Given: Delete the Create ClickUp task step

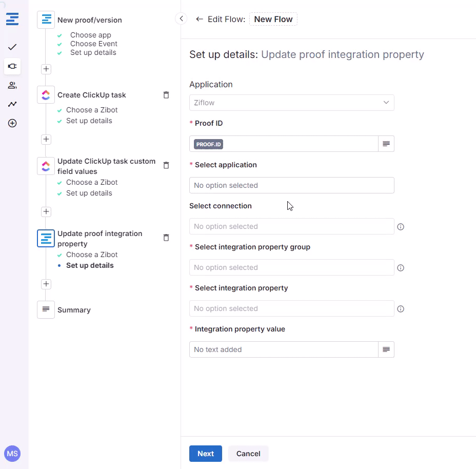Looking at the screenshot, I should click(x=166, y=95).
